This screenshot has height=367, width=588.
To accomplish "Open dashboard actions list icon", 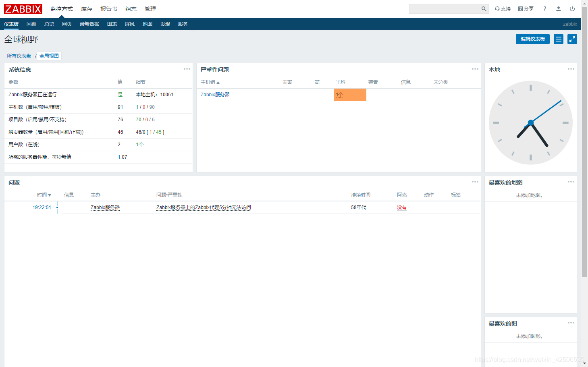I will (x=559, y=39).
